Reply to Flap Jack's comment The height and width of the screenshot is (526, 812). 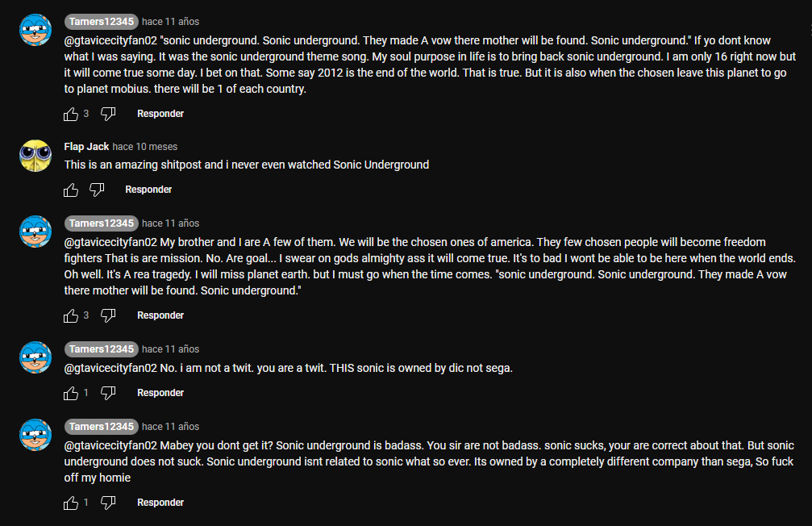[x=148, y=190]
